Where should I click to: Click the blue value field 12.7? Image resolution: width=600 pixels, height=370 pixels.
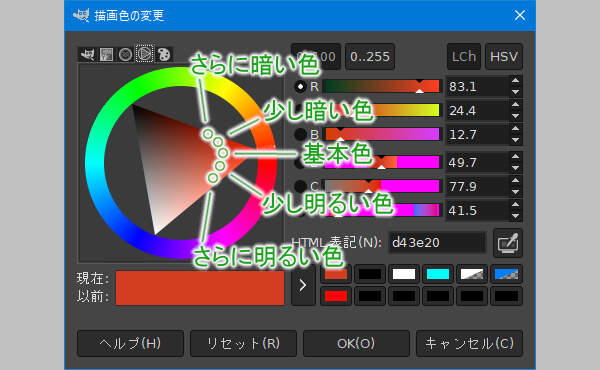pyautogui.click(x=478, y=135)
